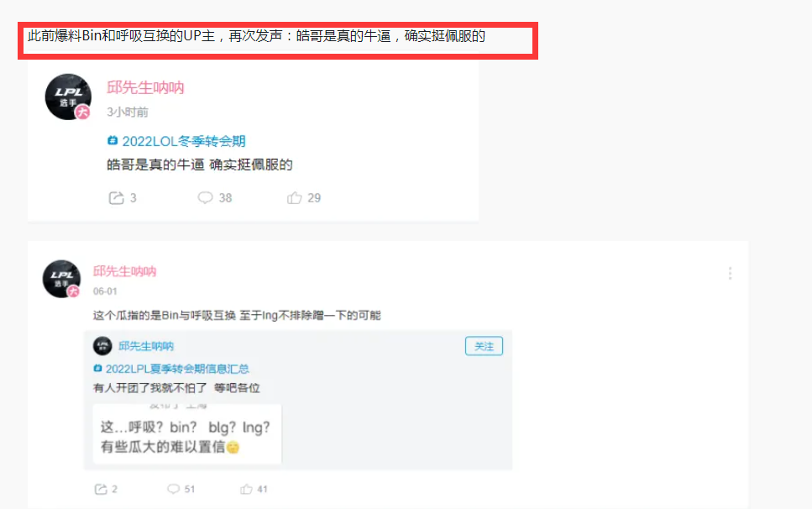Open the quoted screenshot image about bin blg lng

[187, 434]
